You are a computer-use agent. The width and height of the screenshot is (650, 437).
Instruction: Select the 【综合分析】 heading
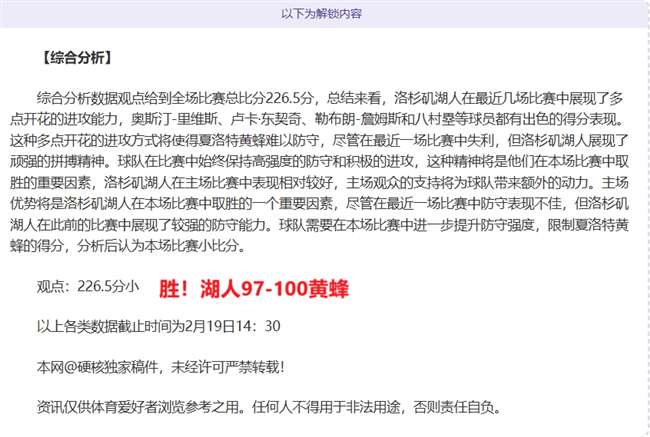coord(77,58)
